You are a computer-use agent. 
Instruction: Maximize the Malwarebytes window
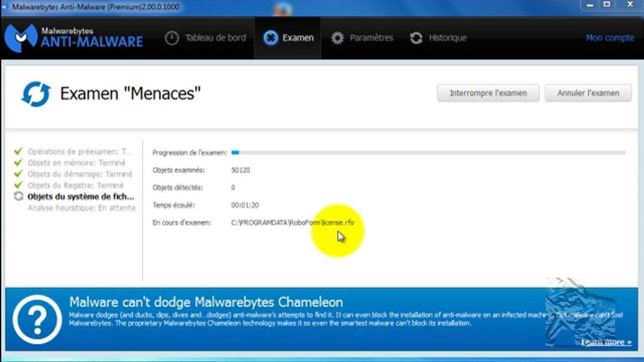[607, 5]
